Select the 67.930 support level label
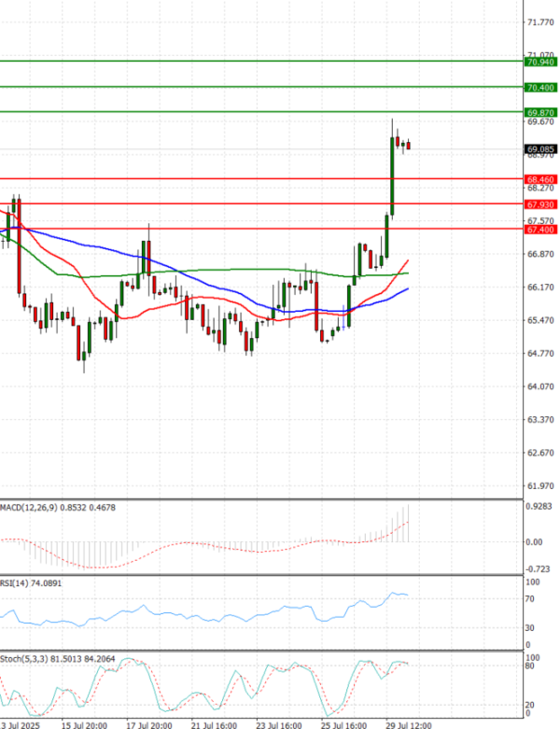This screenshot has width=560, height=729. click(x=540, y=204)
